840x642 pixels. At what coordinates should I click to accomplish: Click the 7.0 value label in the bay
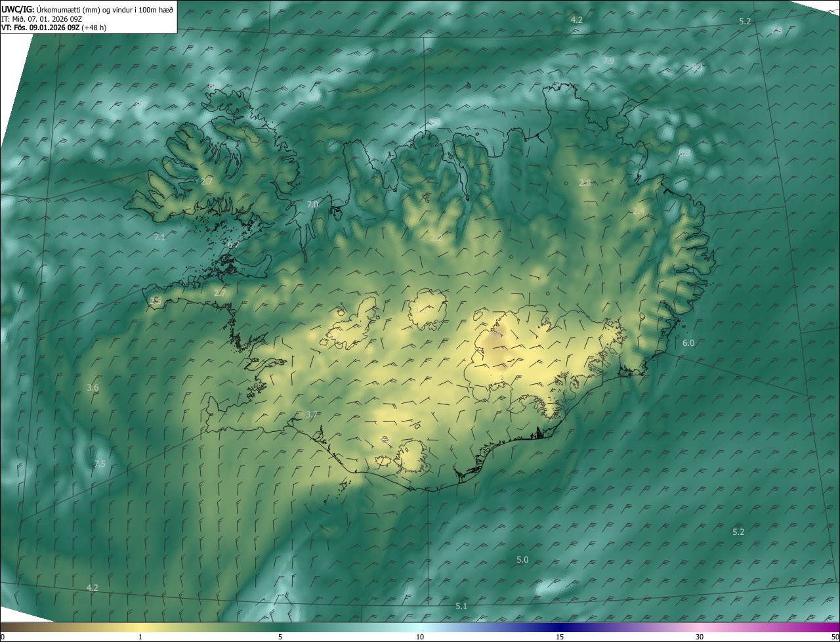tap(312, 205)
